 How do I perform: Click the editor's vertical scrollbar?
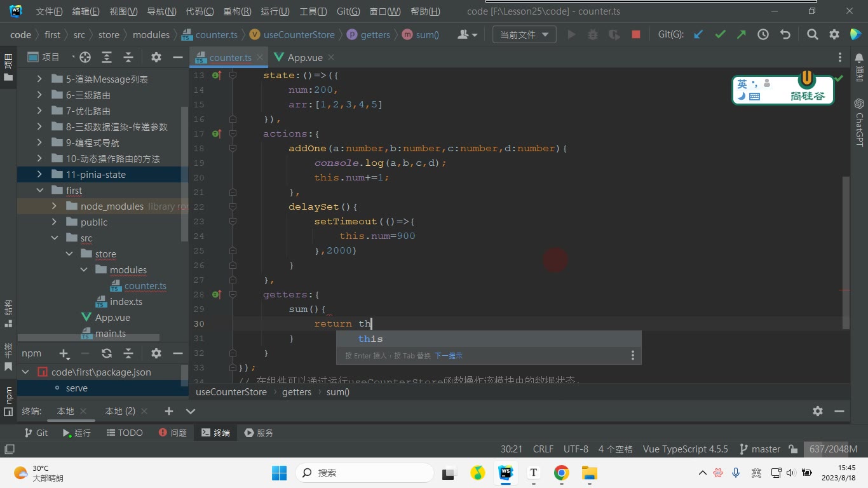point(846,252)
